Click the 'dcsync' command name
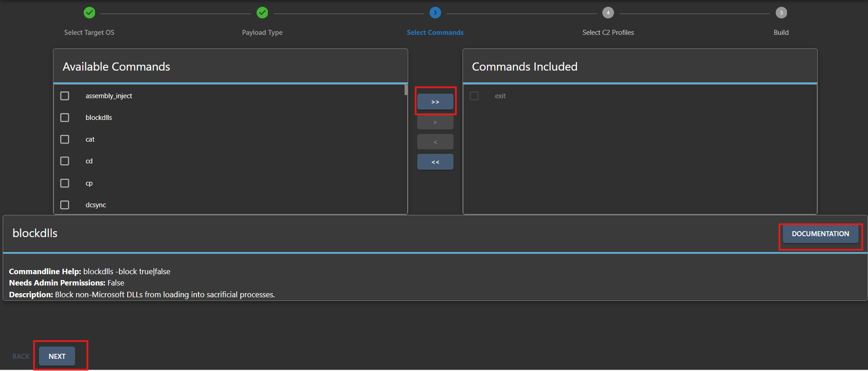Image resolution: width=868 pixels, height=371 pixels. pyautogui.click(x=96, y=205)
